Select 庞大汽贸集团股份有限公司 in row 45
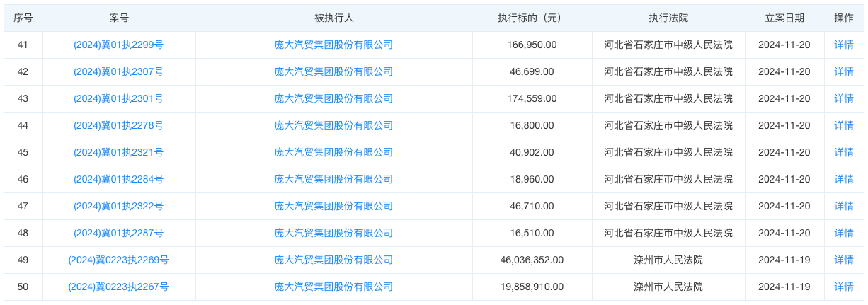Screen dimensions: 868x305 (333, 152)
